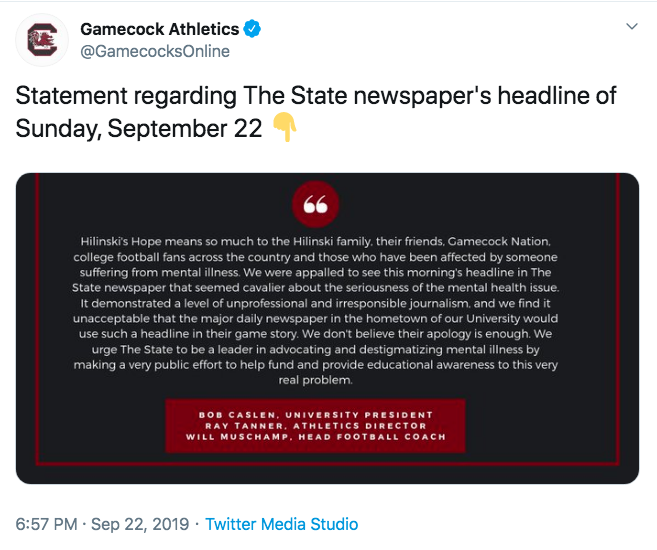Open the statement image attachment
Image resolution: width=657 pixels, height=550 pixels.
tap(327, 328)
